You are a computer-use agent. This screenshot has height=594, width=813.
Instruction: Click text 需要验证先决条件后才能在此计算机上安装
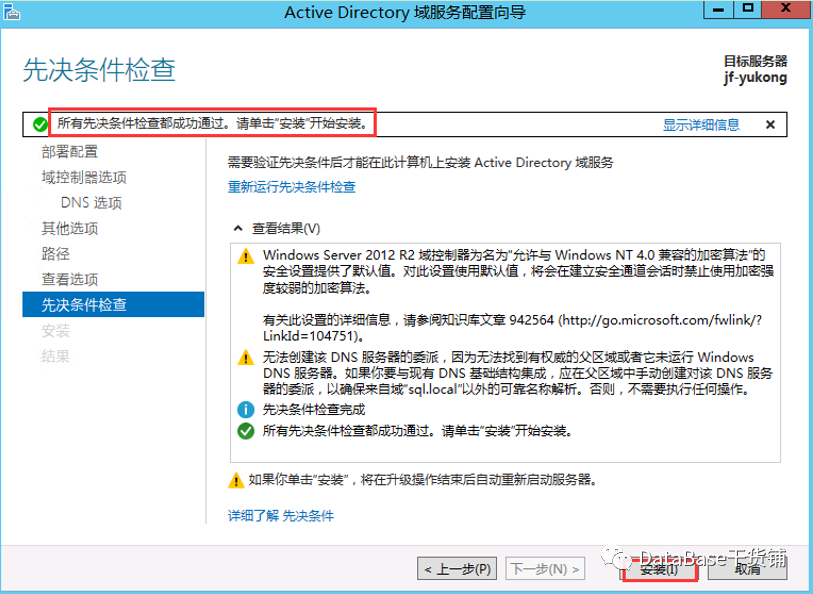(x=420, y=162)
